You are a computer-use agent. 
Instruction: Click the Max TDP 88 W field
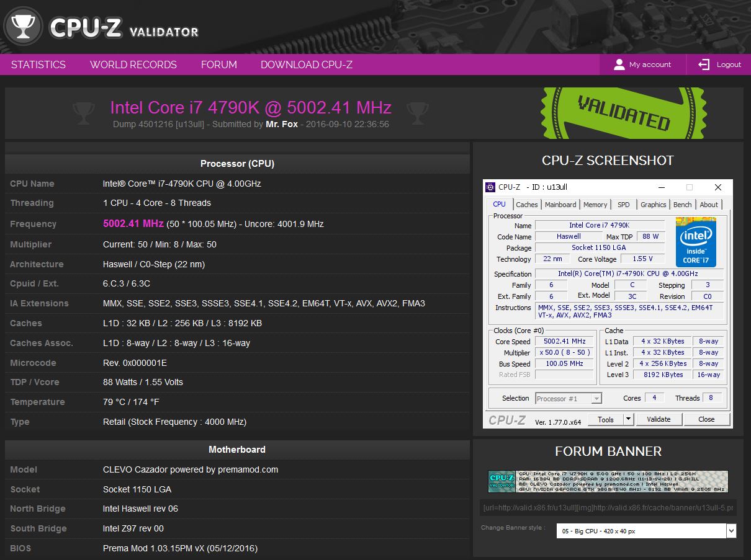[650, 236]
